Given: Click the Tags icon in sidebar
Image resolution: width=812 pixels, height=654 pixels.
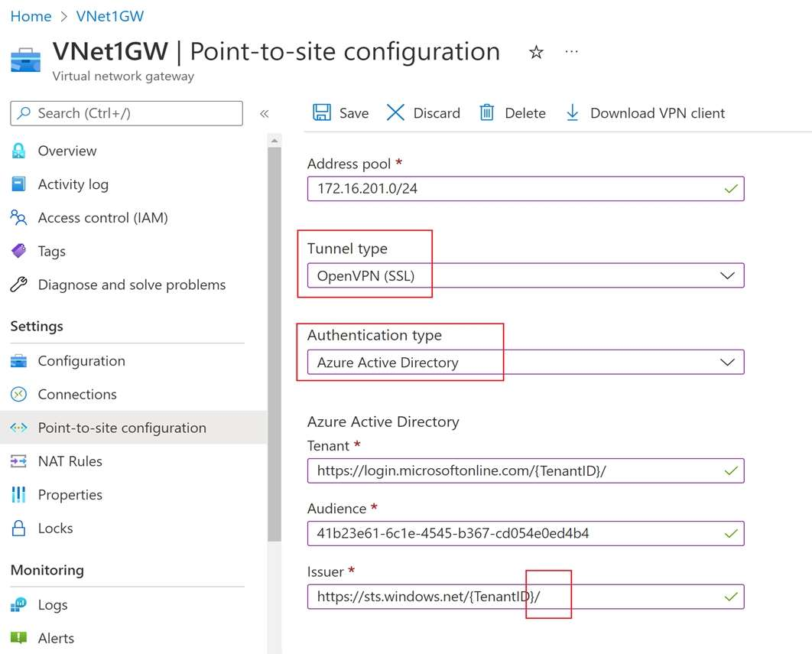Looking at the screenshot, I should (19, 251).
